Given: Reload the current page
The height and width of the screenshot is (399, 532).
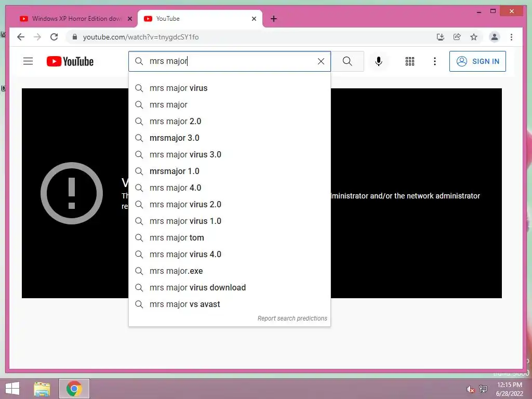Looking at the screenshot, I should [x=54, y=37].
